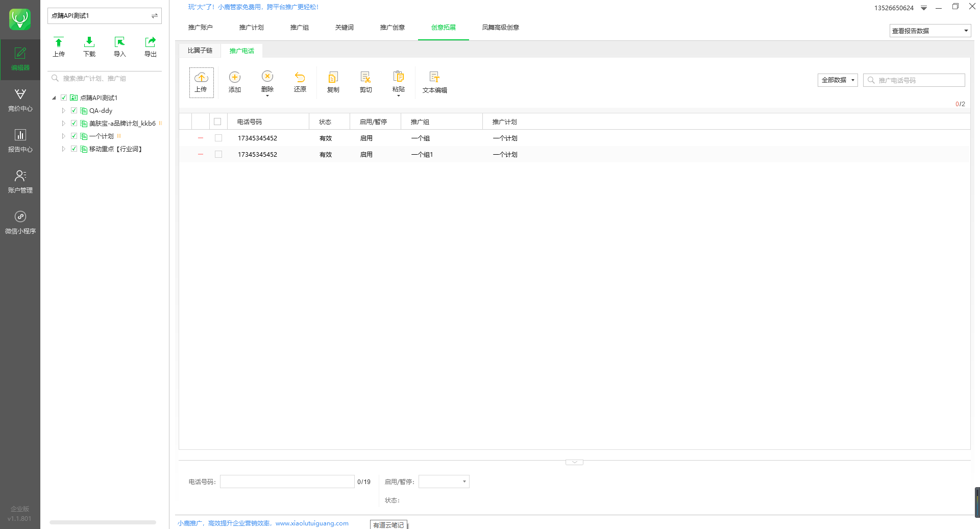Viewport: 980px width, 529px height.
Task: Click the 电话号码 input field in the detail panel
Action: tap(287, 482)
